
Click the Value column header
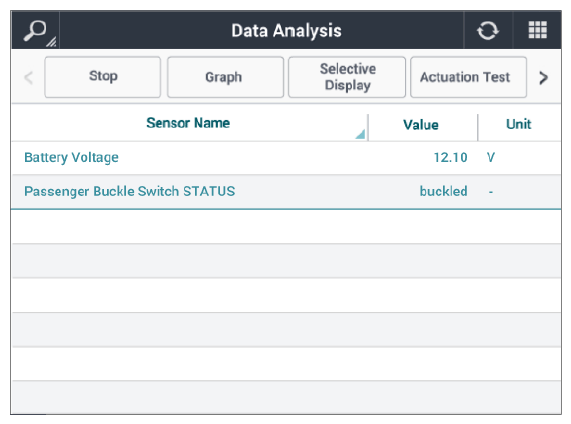[x=422, y=125]
